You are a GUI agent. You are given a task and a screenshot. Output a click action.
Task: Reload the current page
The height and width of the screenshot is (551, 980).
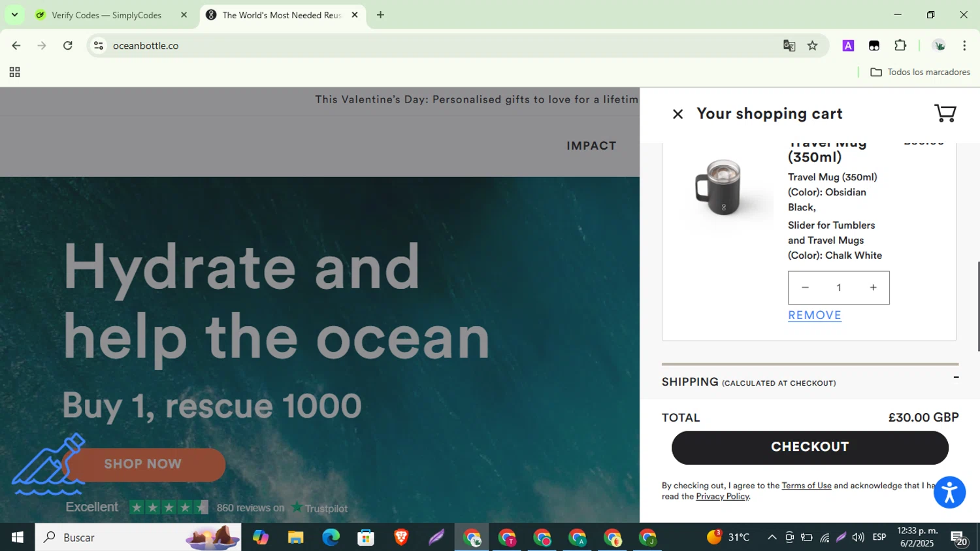click(x=68, y=46)
